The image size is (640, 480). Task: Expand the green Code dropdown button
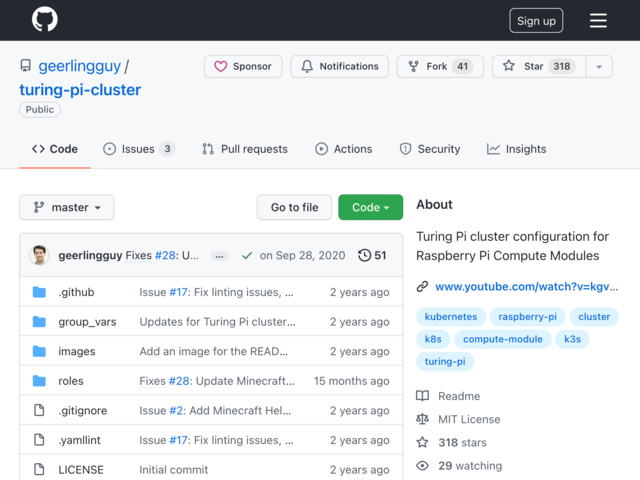[x=371, y=207]
